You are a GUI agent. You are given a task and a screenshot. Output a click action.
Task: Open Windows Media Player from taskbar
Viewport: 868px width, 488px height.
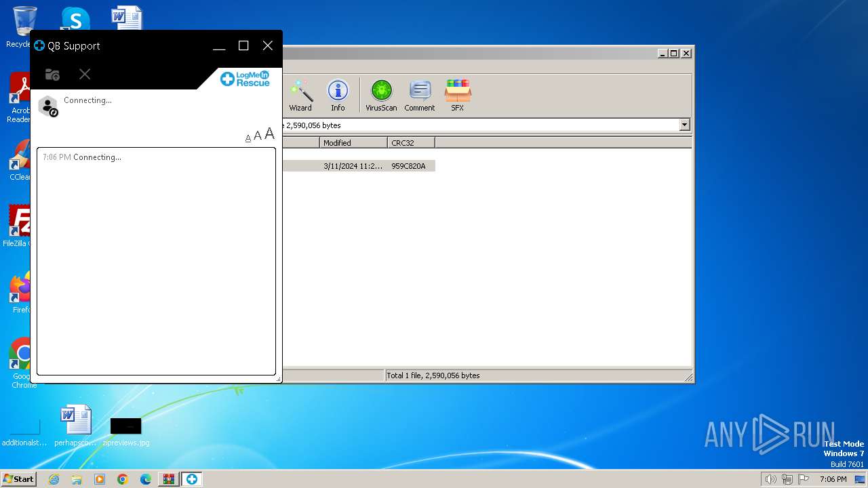pos(100,479)
